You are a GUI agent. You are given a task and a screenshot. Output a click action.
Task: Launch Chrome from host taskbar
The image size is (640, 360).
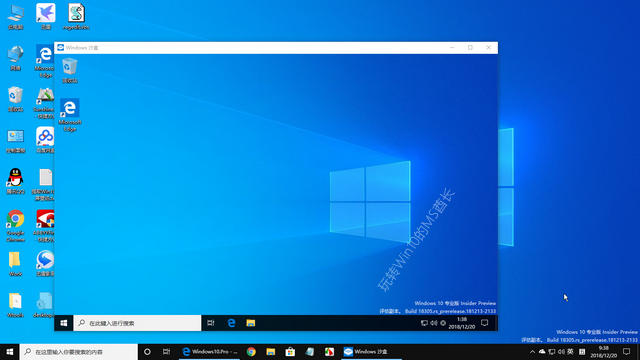coord(251,351)
